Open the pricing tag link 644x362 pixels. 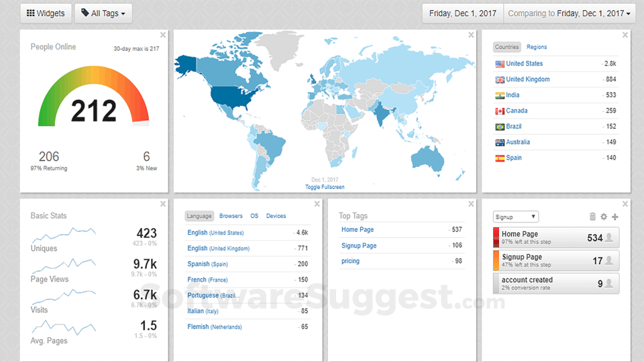[350, 261]
